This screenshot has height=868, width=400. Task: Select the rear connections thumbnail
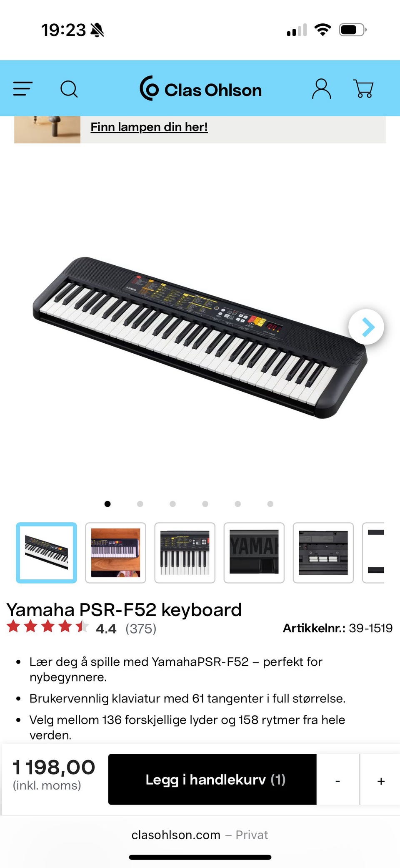pos(323,553)
